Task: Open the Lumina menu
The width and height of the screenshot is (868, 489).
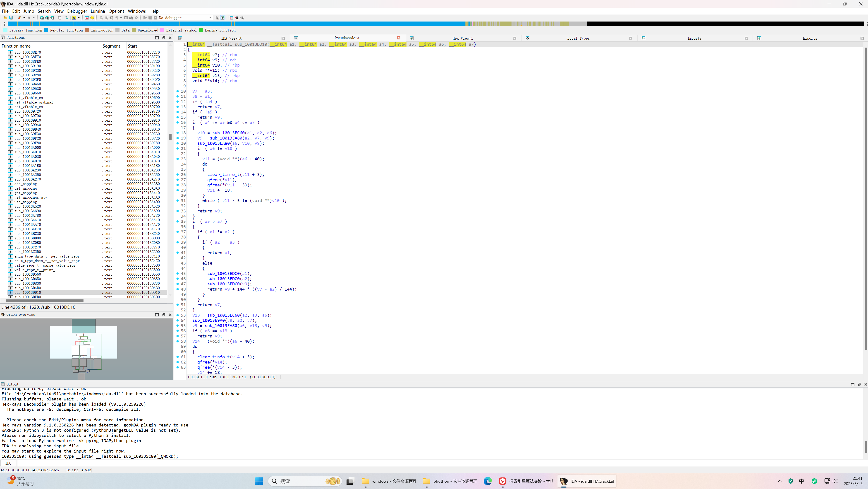Action: pyautogui.click(x=98, y=11)
